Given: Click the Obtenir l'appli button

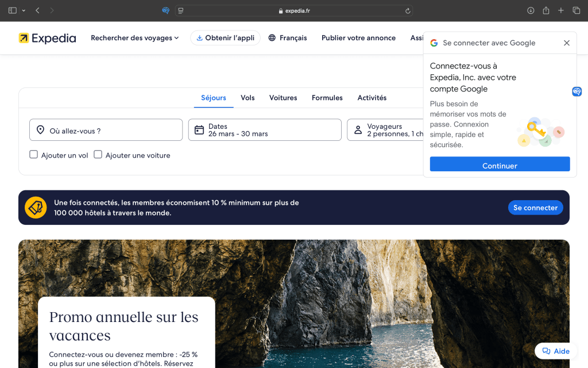Looking at the screenshot, I should [x=225, y=38].
